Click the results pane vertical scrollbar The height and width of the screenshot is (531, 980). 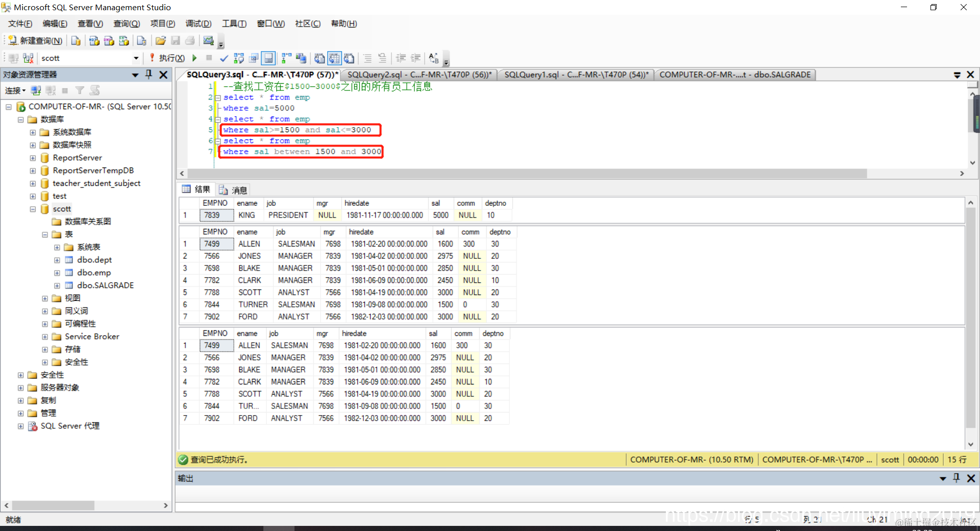point(970,318)
